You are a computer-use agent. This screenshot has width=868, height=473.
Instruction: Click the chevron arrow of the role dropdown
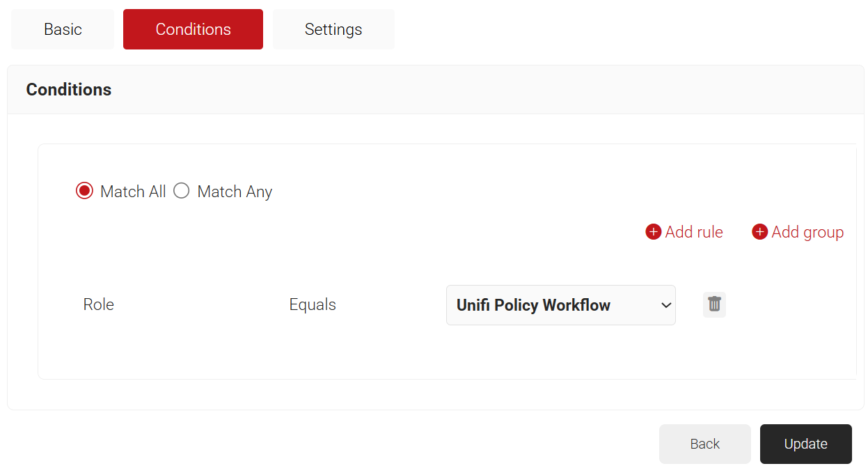(665, 305)
